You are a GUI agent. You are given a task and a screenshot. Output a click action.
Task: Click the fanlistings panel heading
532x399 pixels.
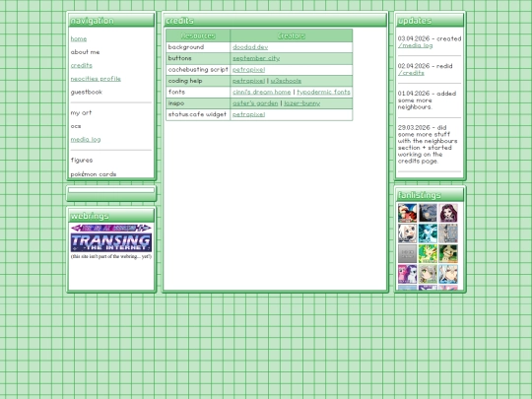click(x=430, y=195)
